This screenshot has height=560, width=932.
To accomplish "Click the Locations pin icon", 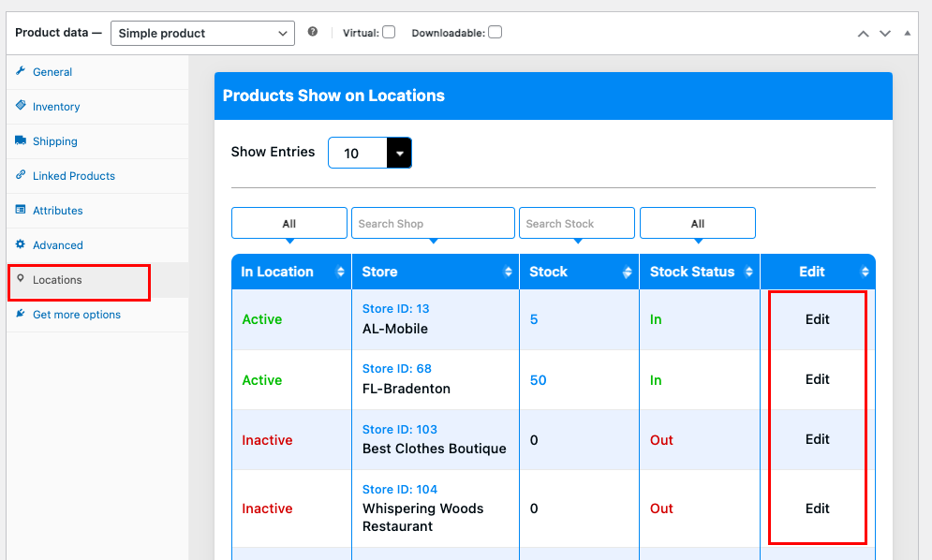I will (21, 278).
